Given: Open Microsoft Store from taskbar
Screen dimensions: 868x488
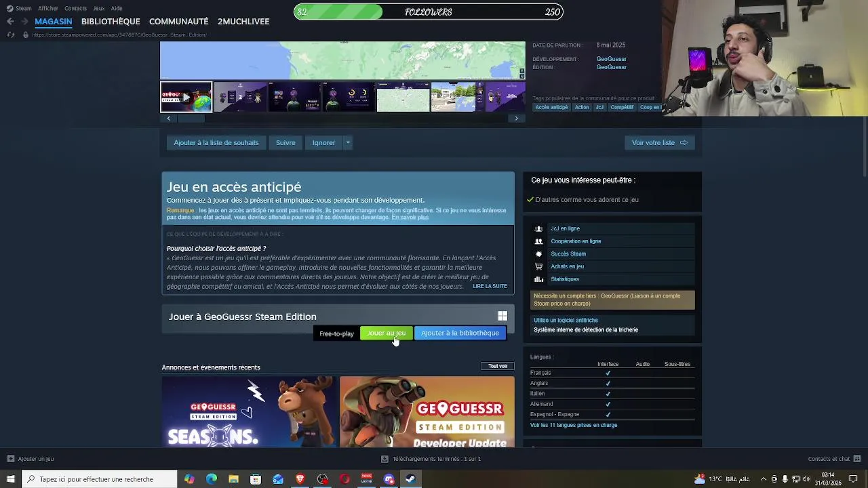Looking at the screenshot, I should click(256, 479).
